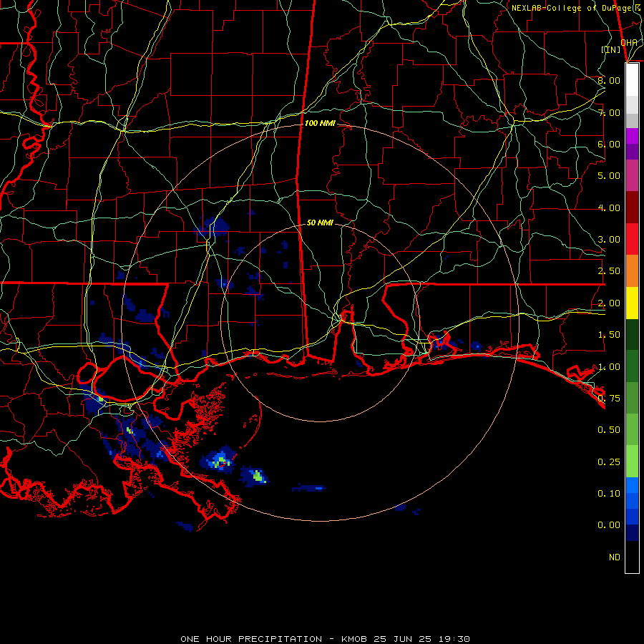
Task: Click the 3.00 legend value
Action: coord(609,240)
